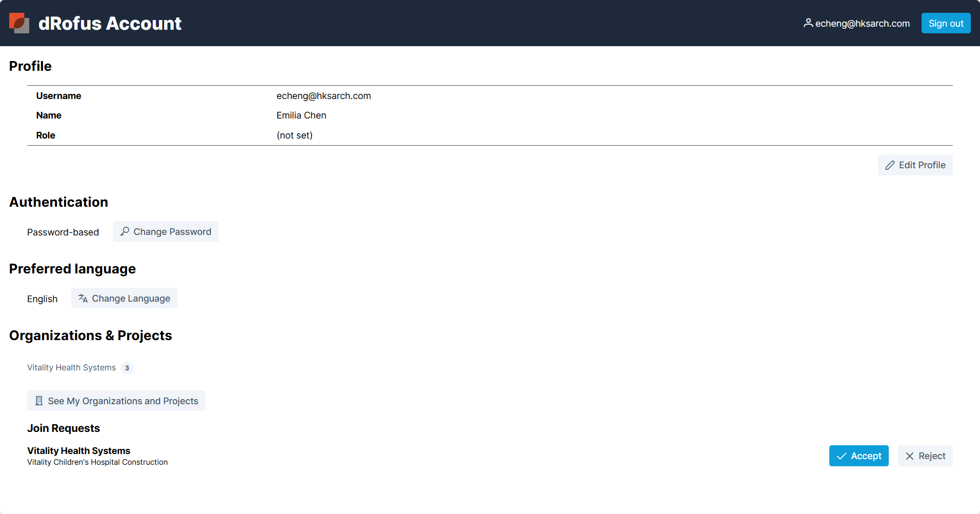Click the Authentication section heading
The image size is (980, 514).
click(x=58, y=202)
